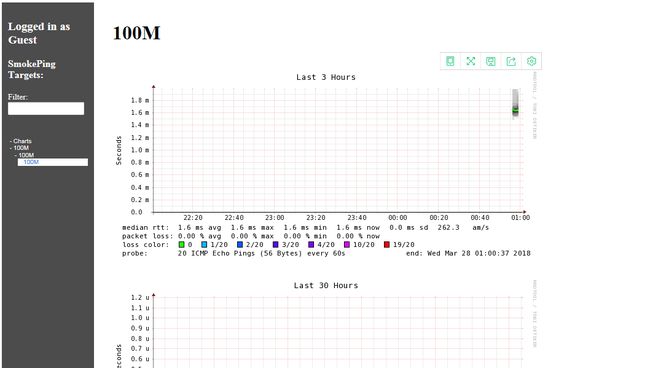The width and height of the screenshot is (650, 368).
Task: Click the fullscreen expand arrows icon
Action: click(x=471, y=61)
